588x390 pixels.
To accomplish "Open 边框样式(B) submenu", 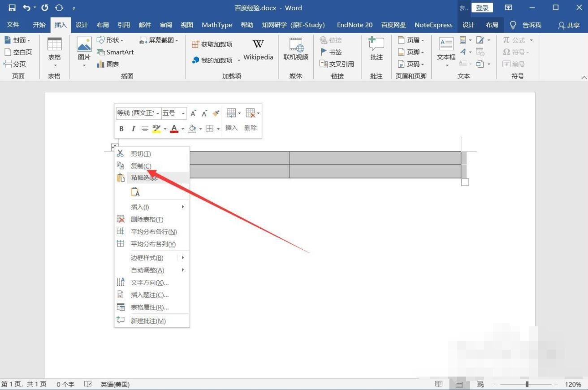I will click(x=152, y=258).
